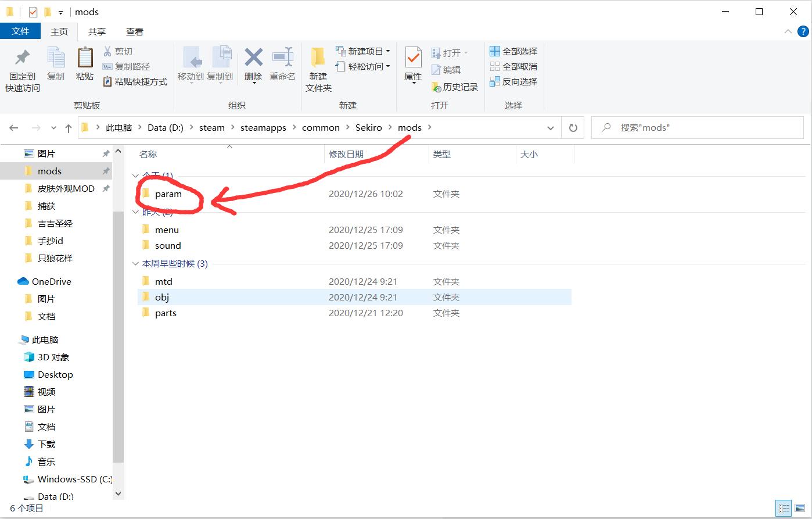This screenshot has height=519, width=812.
Task: Open Properties via the checkmark icon
Action: coord(413,59)
